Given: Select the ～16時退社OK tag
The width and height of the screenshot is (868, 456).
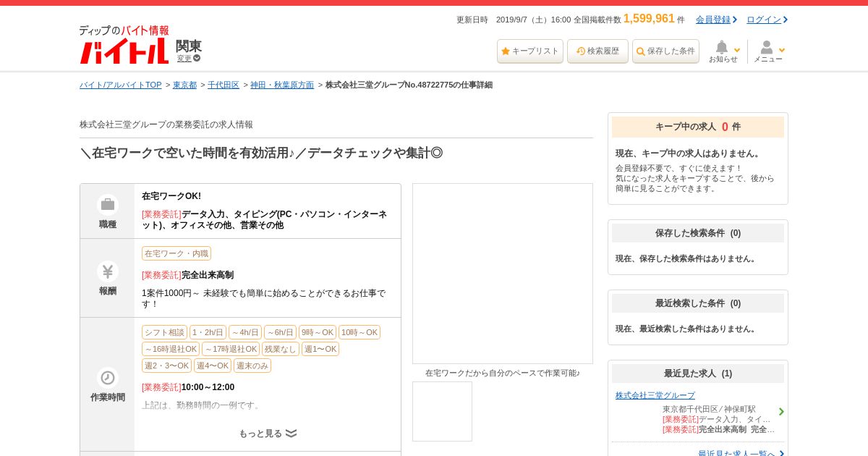Looking at the screenshot, I should 171,349.
